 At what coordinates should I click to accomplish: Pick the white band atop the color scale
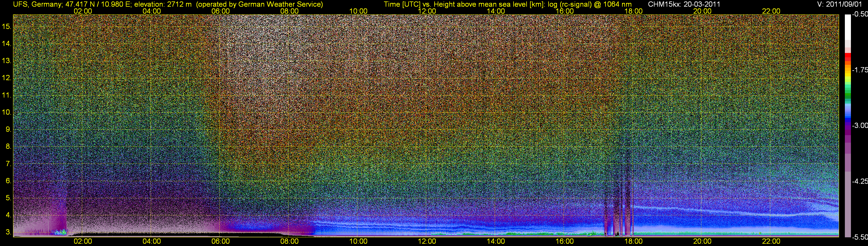(847, 27)
